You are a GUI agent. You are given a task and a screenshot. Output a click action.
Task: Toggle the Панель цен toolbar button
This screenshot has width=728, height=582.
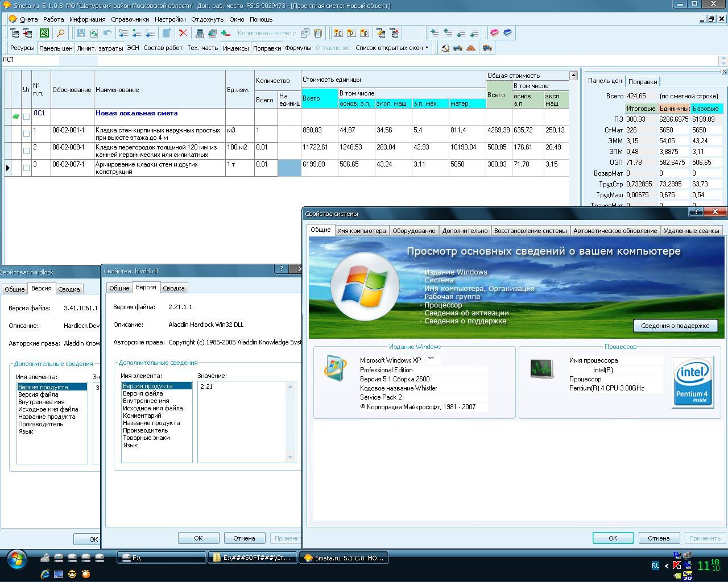56,48
